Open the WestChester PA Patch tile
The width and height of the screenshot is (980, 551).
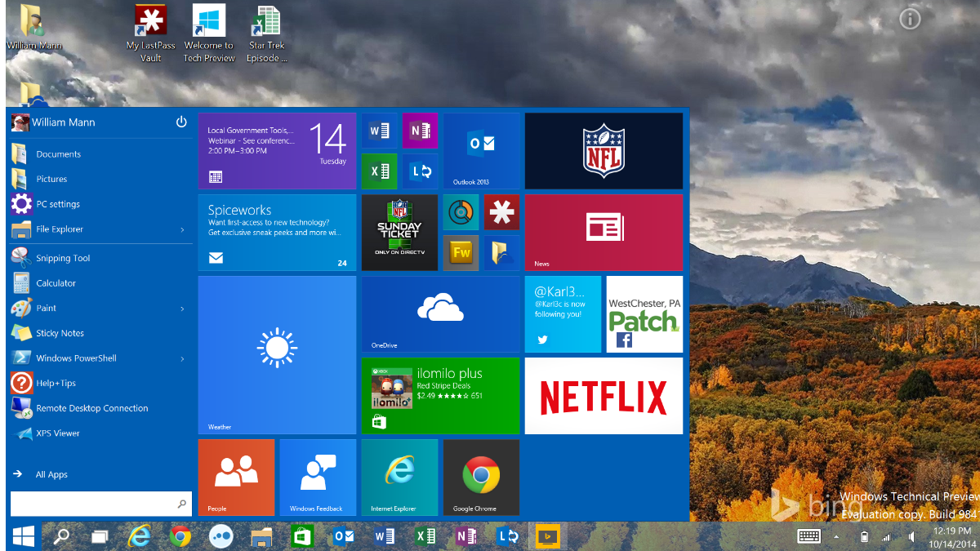tap(644, 314)
